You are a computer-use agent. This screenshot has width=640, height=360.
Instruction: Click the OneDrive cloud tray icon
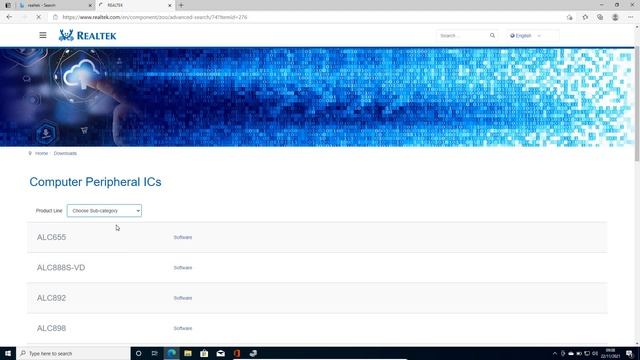click(571, 353)
